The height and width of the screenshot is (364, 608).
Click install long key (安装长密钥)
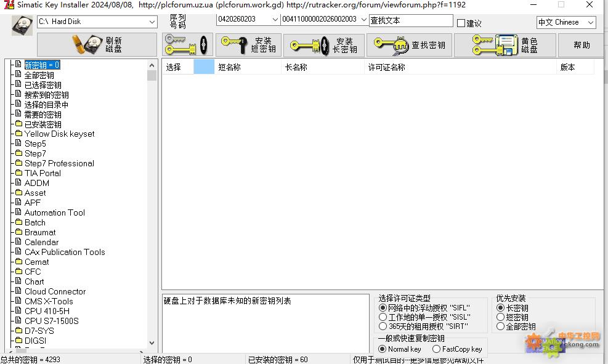coord(323,45)
